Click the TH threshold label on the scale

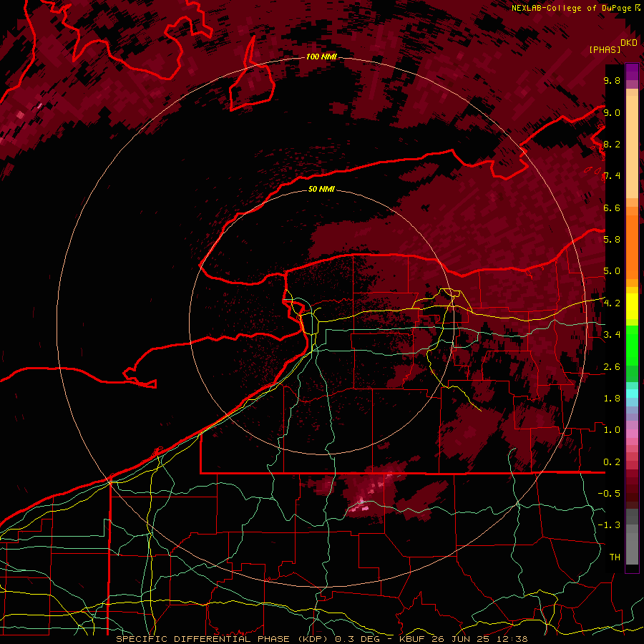pyautogui.click(x=615, y=557)
